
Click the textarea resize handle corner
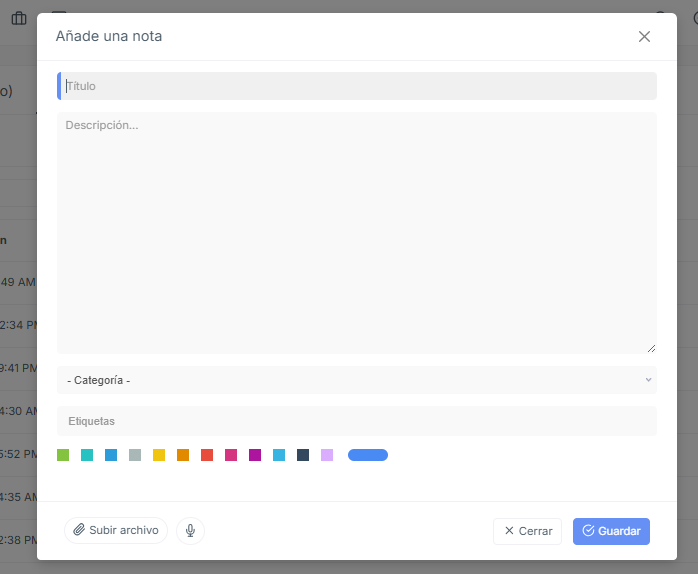point(651,349)
